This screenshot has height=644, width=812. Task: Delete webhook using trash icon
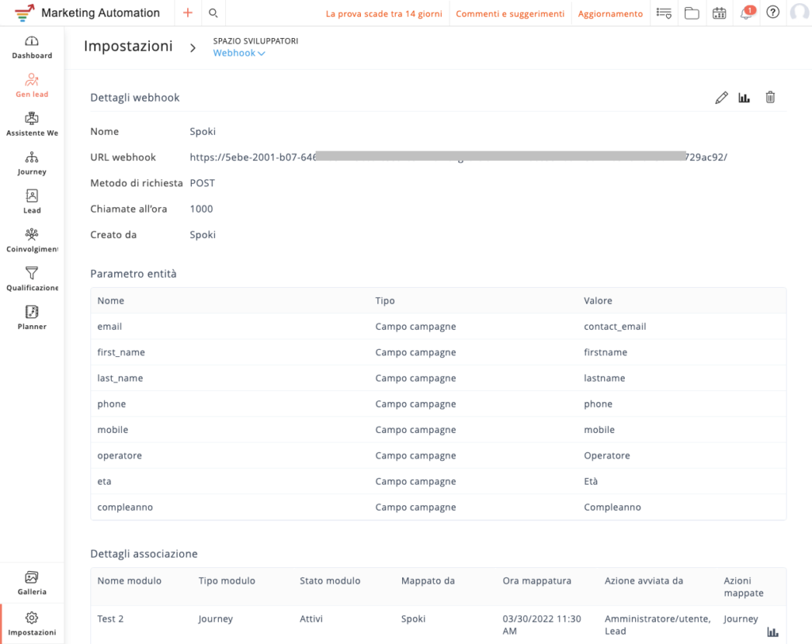tap(769, 98)
